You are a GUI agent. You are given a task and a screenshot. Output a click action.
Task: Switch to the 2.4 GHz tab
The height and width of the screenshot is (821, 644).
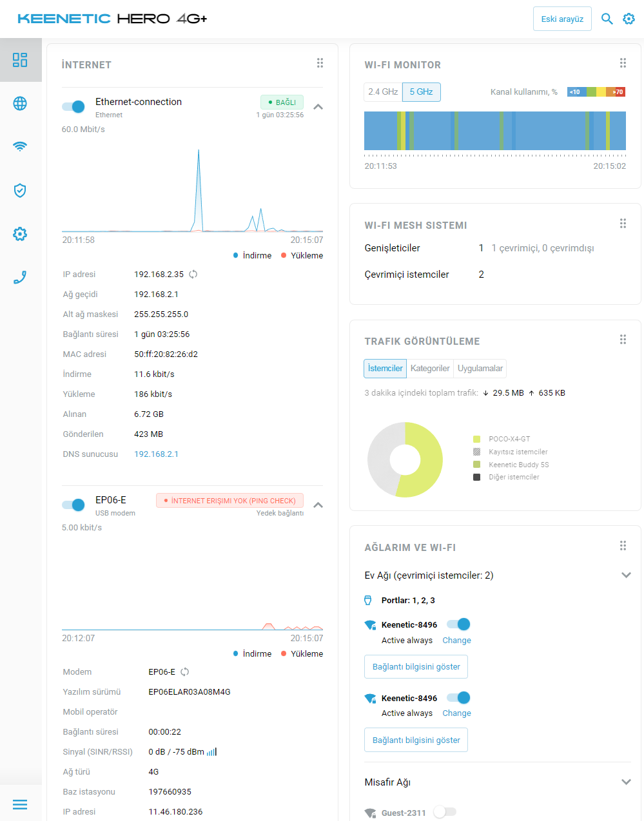[x=383, y=92]
